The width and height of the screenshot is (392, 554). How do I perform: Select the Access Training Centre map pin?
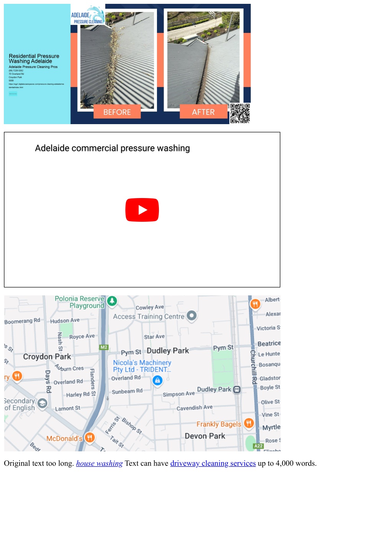pos(191,316)
